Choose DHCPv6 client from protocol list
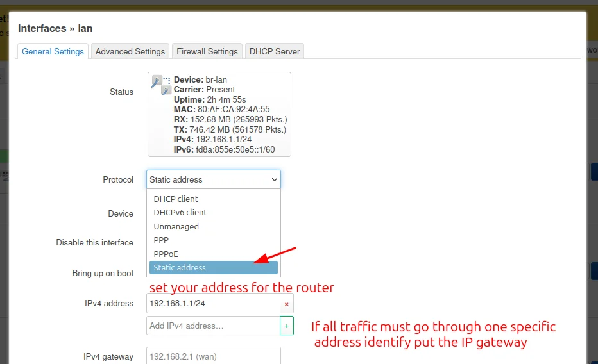 point(214,213)
